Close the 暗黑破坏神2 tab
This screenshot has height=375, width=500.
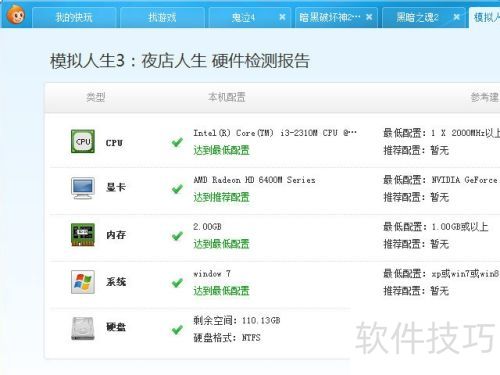coord(369,17)
